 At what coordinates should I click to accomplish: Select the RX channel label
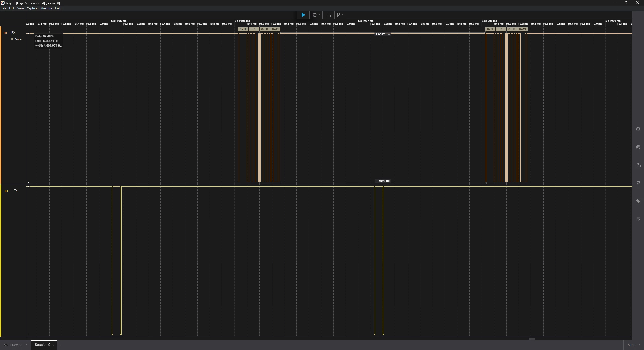click(13, 33)
